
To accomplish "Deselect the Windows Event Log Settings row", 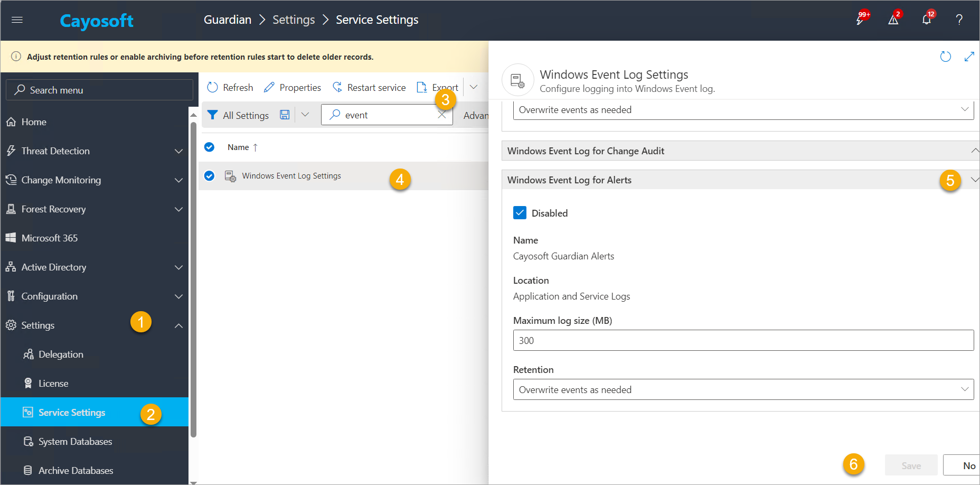I will pos(210,176).
